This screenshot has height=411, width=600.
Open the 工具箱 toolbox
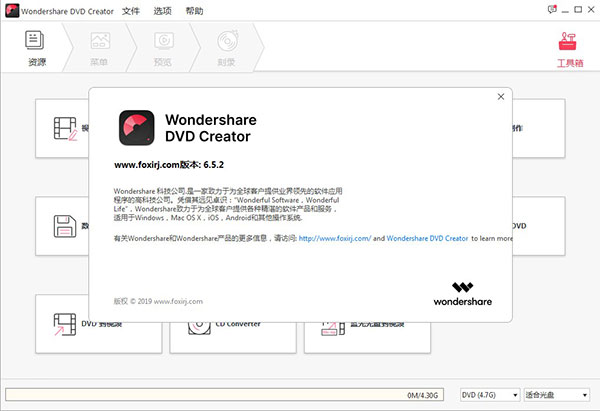pyautogui.click(x=569, y=49)
